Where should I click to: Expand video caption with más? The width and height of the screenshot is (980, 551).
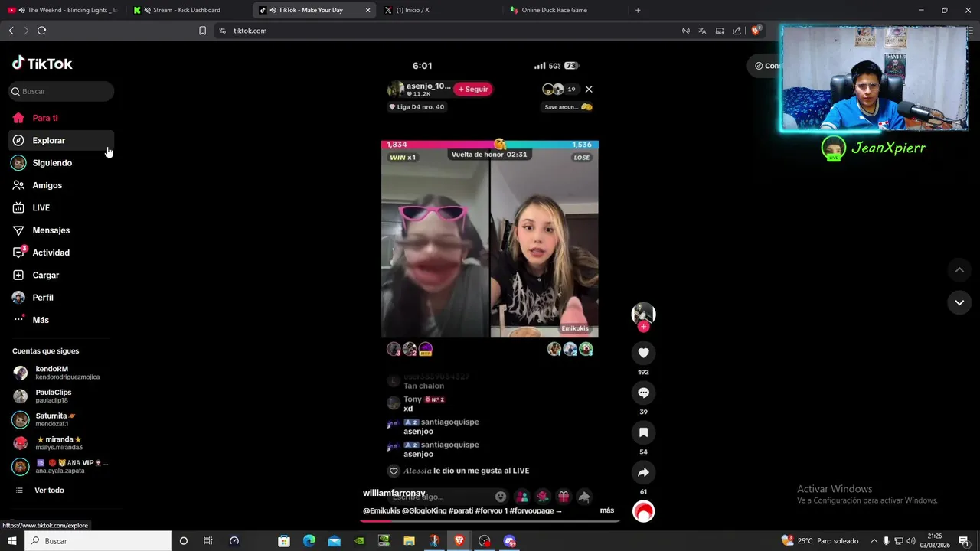pyautogui.click(x=606, y=510)
